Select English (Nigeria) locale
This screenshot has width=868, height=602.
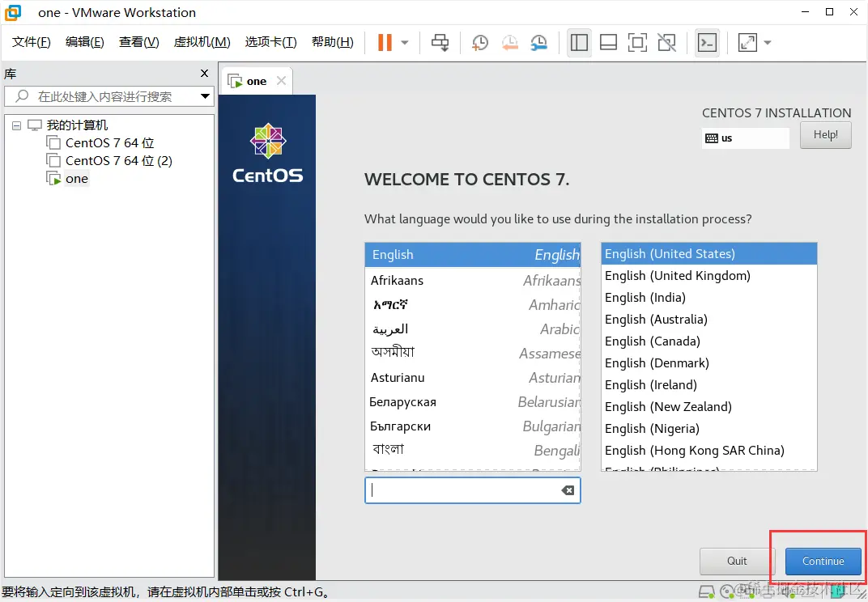[x=709, y=429]
